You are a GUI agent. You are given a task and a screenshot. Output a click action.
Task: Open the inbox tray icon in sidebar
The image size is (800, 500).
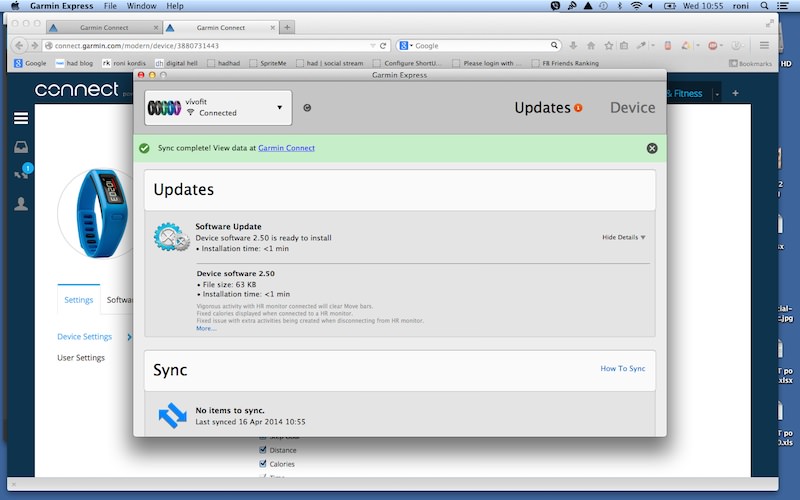click(20, 146)
